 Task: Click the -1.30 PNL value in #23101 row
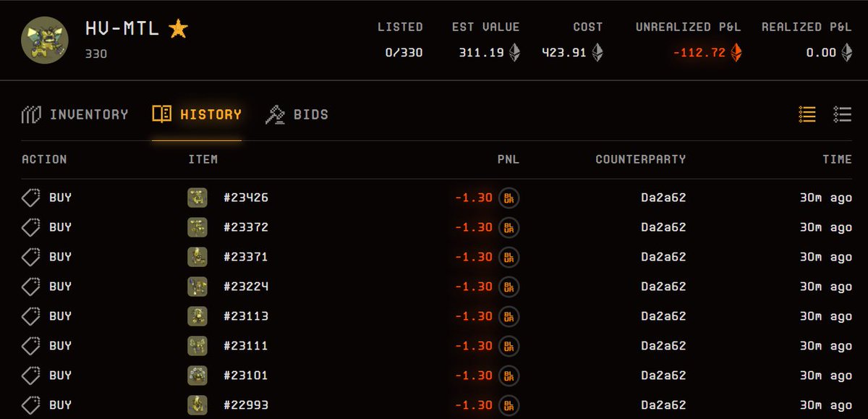pos(474,376)
